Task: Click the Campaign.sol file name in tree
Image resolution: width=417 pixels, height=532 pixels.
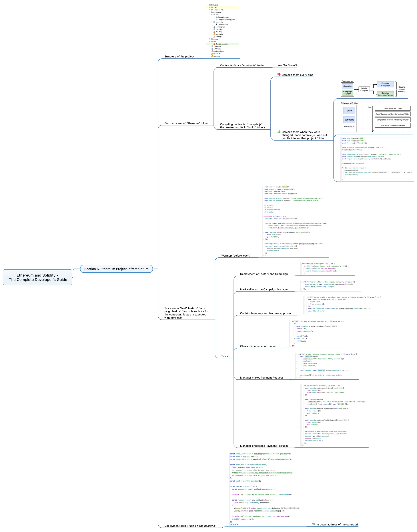Action: coord(223,24)
